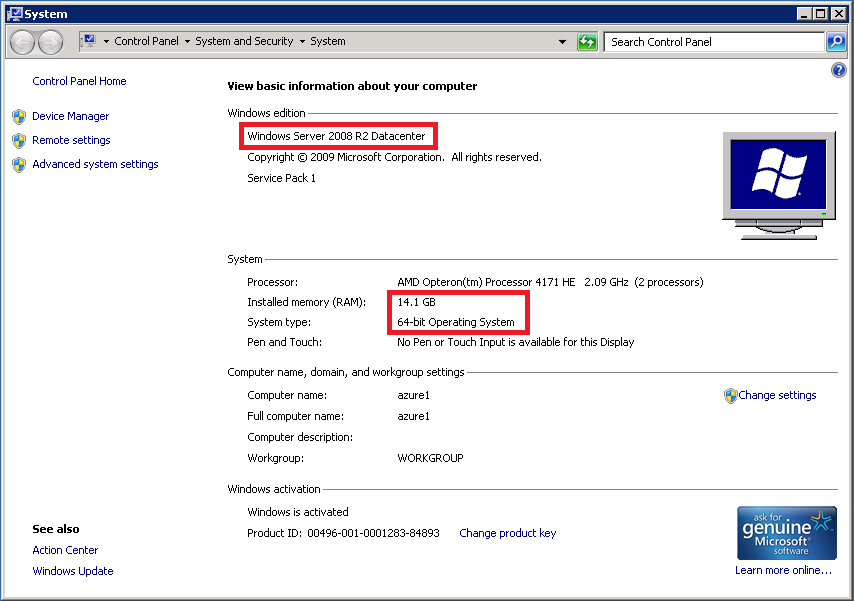This screenshot has width=854, height=601.
Task: Go to Control Panel breadcrumb
Action: 146,41
